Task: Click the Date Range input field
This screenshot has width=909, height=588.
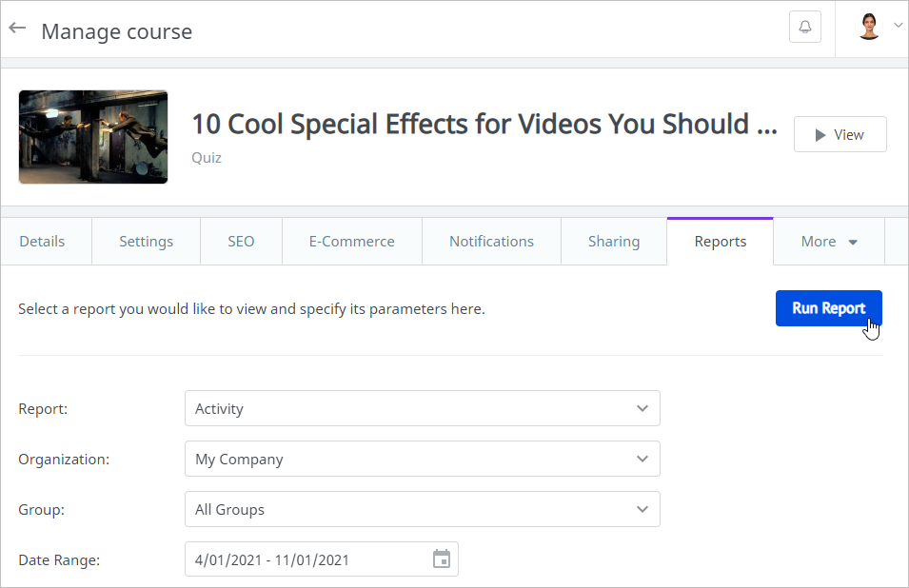Action: (305, 559)
